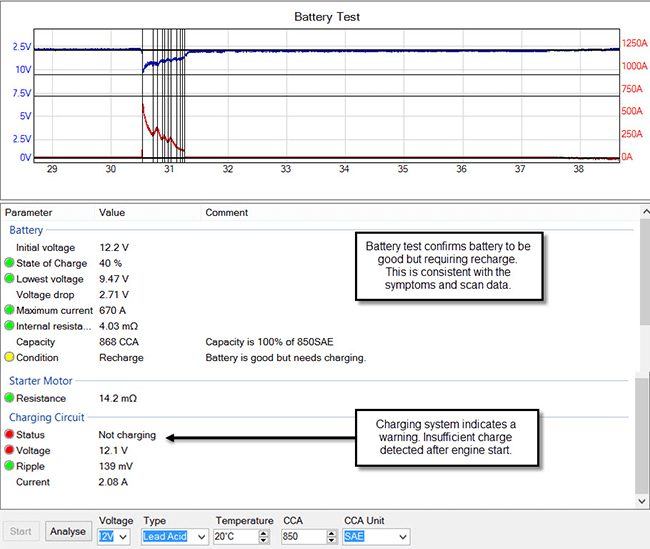The image size is (650, 549).
Task: Click the 31 second marker on the graph axis
Action: 169,169
